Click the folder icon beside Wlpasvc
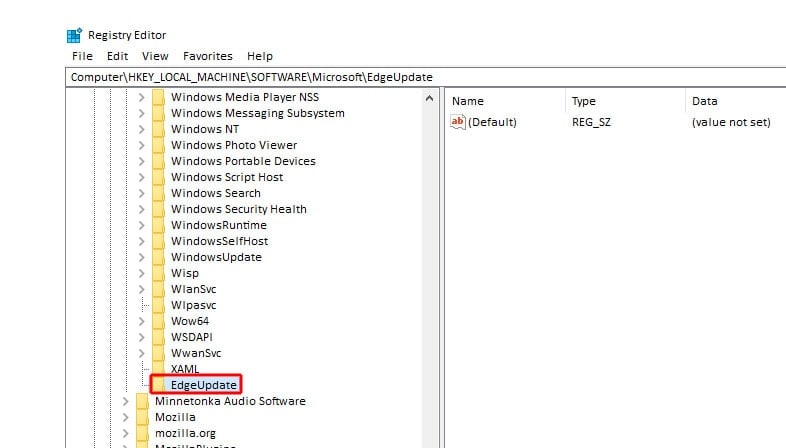The width and height of the screenshot is (786, 448). (158, 306)
